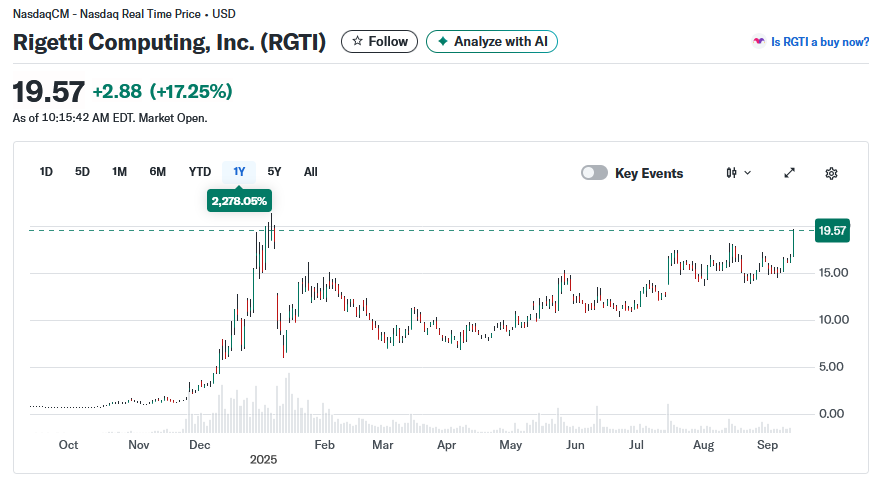The width and height of the screenshot is (880, 480).
Task: Select the 5D time range
Action: [82, 172]
